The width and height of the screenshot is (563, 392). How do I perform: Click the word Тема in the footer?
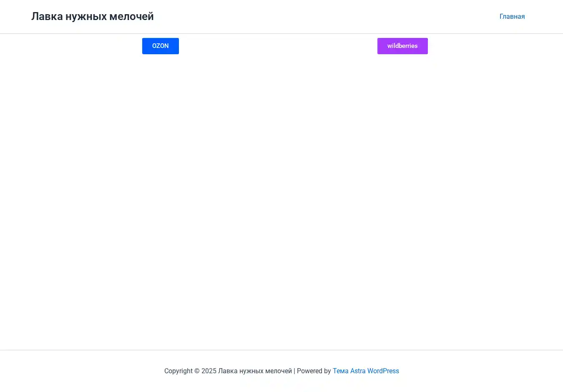click(340, 371)
